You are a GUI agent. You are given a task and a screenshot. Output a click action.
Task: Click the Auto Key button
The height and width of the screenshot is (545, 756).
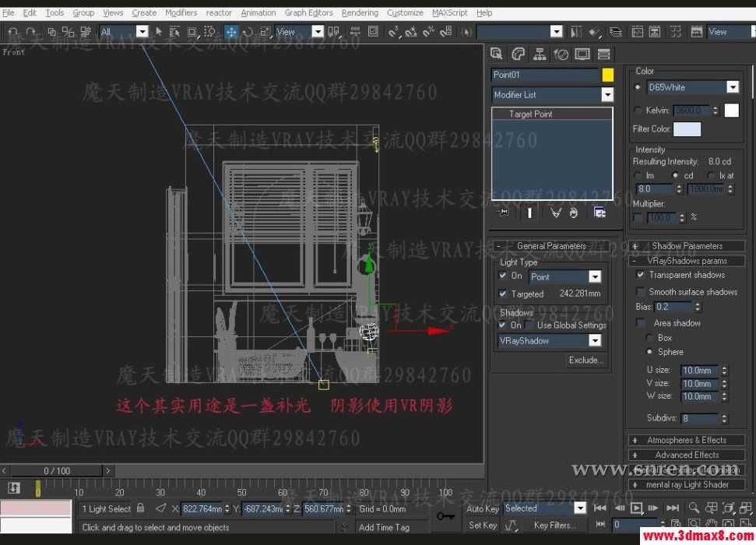point(482,508)
